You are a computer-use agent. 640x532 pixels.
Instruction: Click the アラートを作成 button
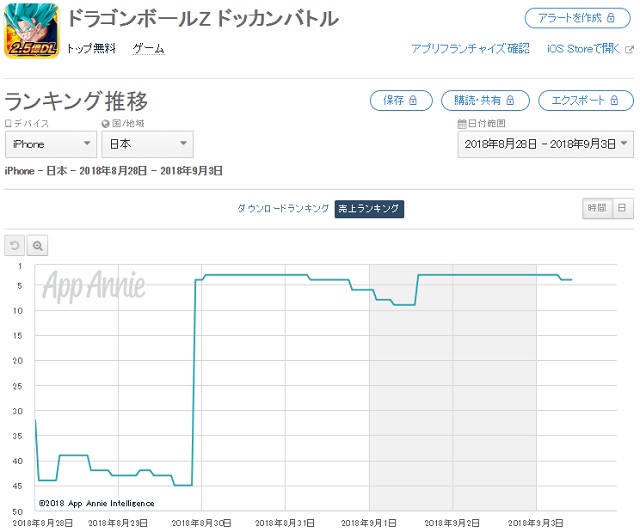click(578, 19)
